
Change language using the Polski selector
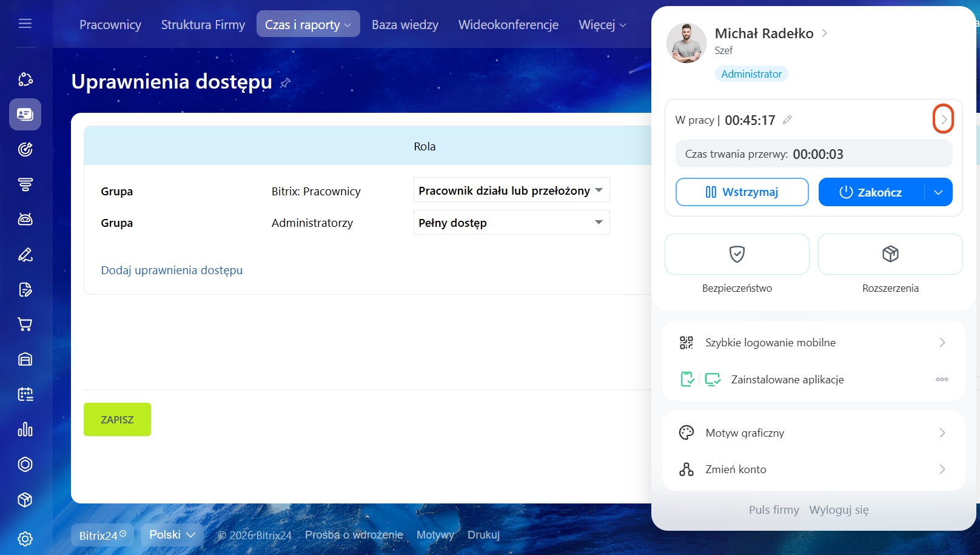[172, 534]
